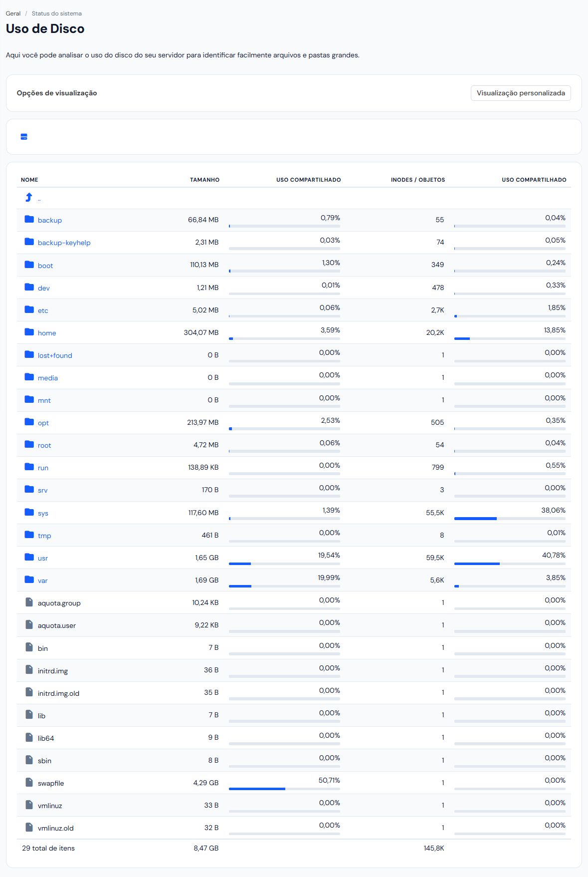The height and width of the screenshot is (877, 588).
Task: Select Status do sistema breadcrumb
Action: (x=57, y=13)
